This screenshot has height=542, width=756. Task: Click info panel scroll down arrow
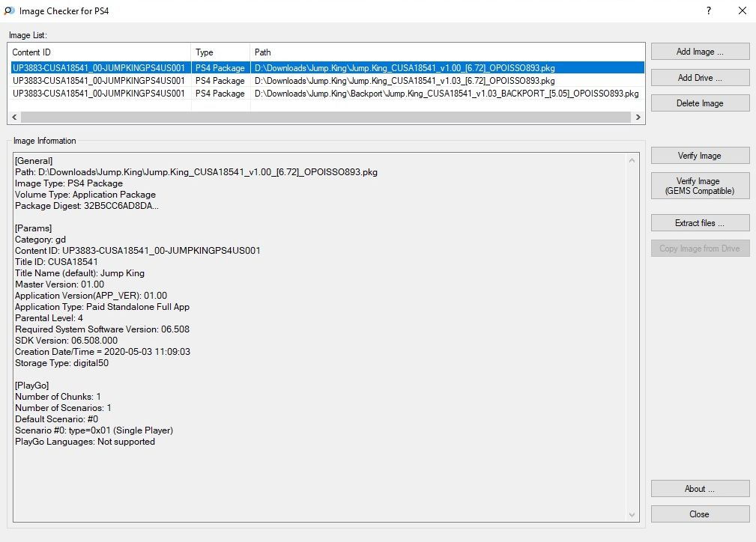click(x=632, y=515)
